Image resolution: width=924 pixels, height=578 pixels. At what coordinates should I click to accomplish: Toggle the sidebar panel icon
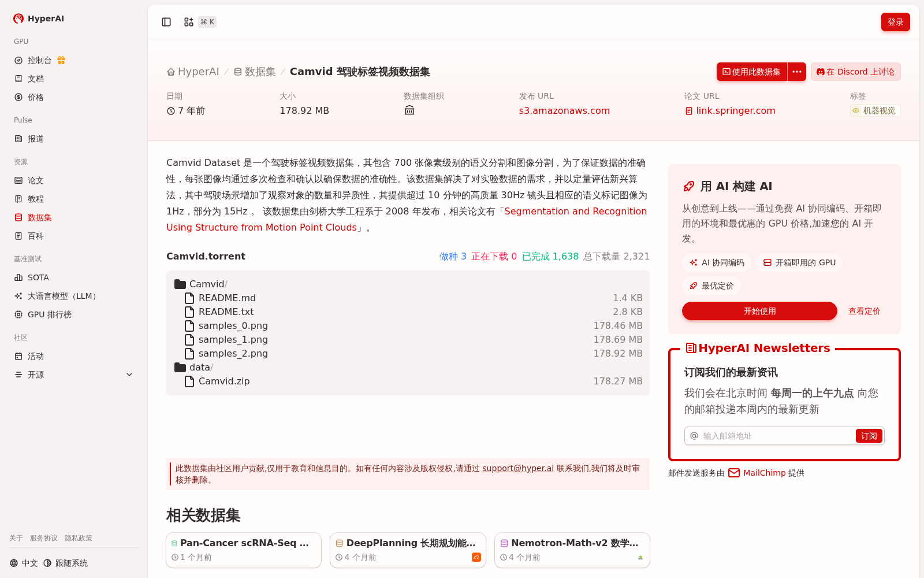(x=166, y=22)
